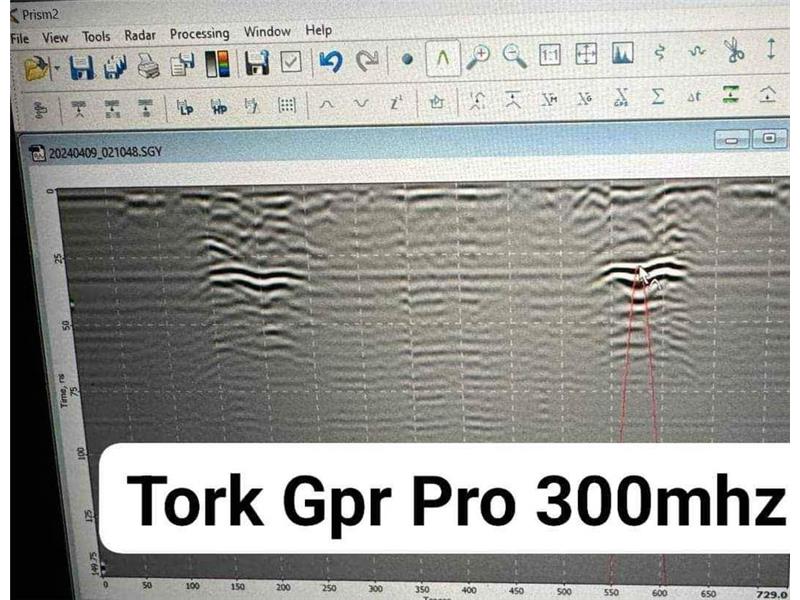
Task: Maximize the SGY document window
Action: (x=768, y=138)
